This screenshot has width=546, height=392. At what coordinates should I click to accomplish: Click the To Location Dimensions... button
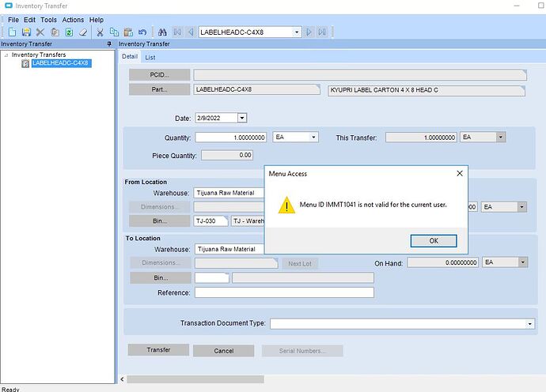161,262
